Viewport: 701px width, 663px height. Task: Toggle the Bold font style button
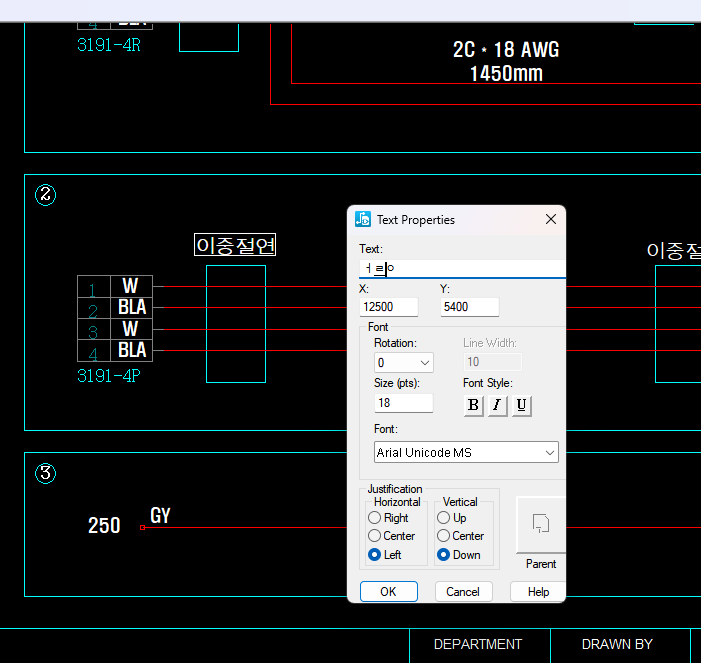click(473, 405)
